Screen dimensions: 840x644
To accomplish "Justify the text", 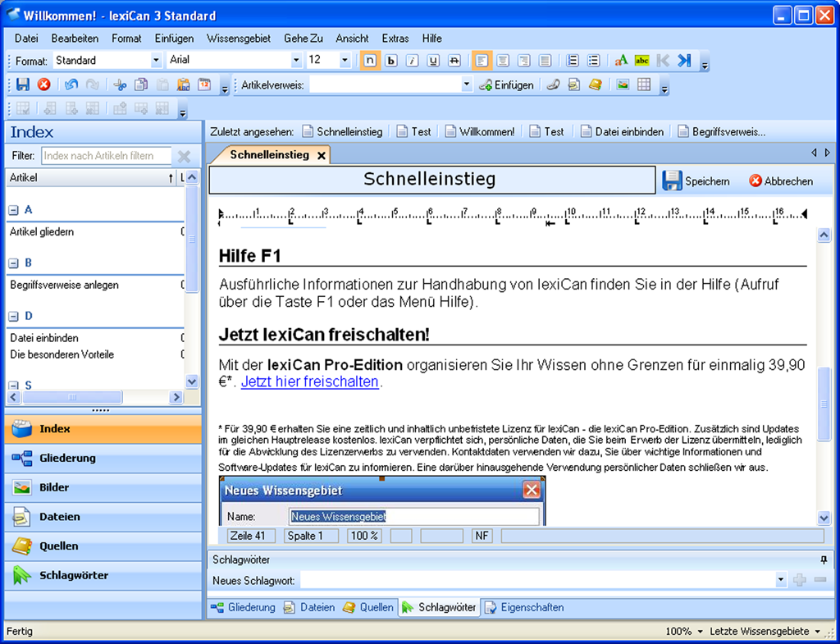I will (545, 61).
